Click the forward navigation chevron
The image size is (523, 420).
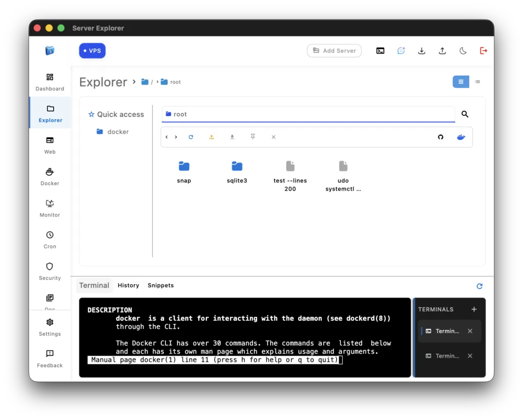pyautogui.click(x=176, y=137)
